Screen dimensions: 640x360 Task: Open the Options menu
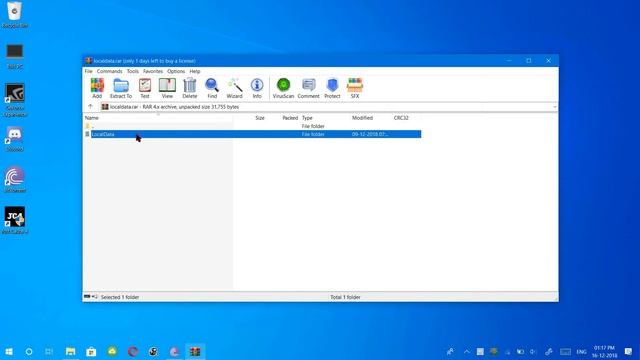pyautogui.click(x=176, y=71)
